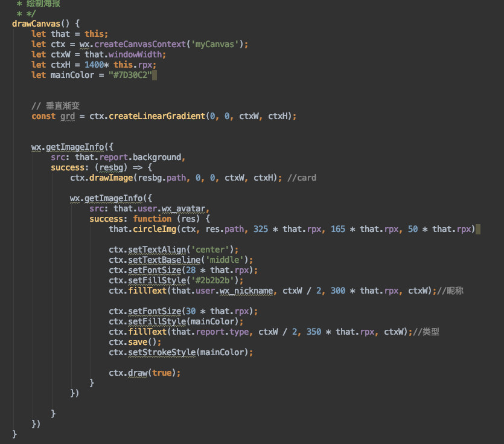The height and width of the screenshot is (444, 504).
Task: Click the grd constant name
Action: click(68, 116)
